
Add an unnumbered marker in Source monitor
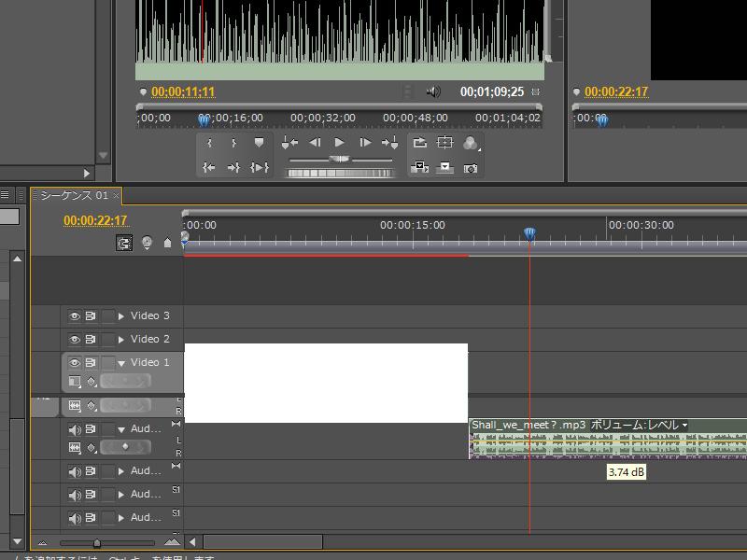259,143
